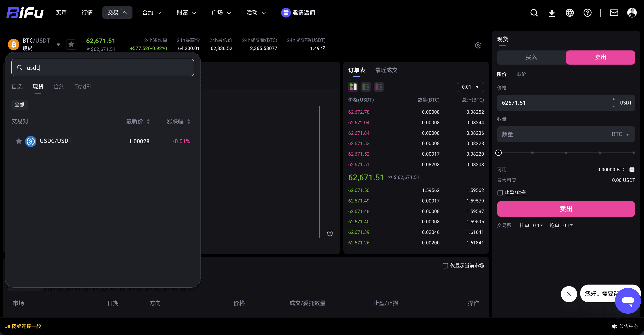Open the 行情 menu item
The width and height of the screenshot is (644, 335).
click(87, 13)
